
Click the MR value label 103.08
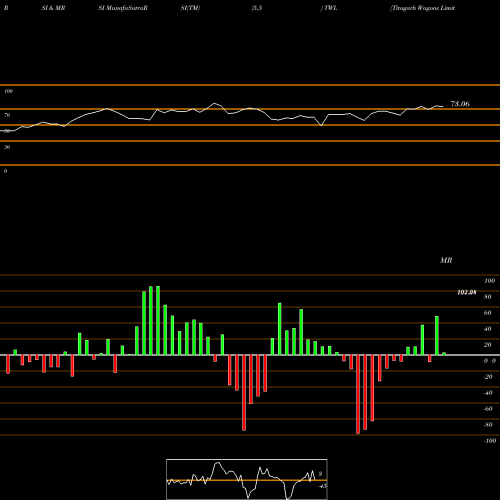tap(467, 292)
